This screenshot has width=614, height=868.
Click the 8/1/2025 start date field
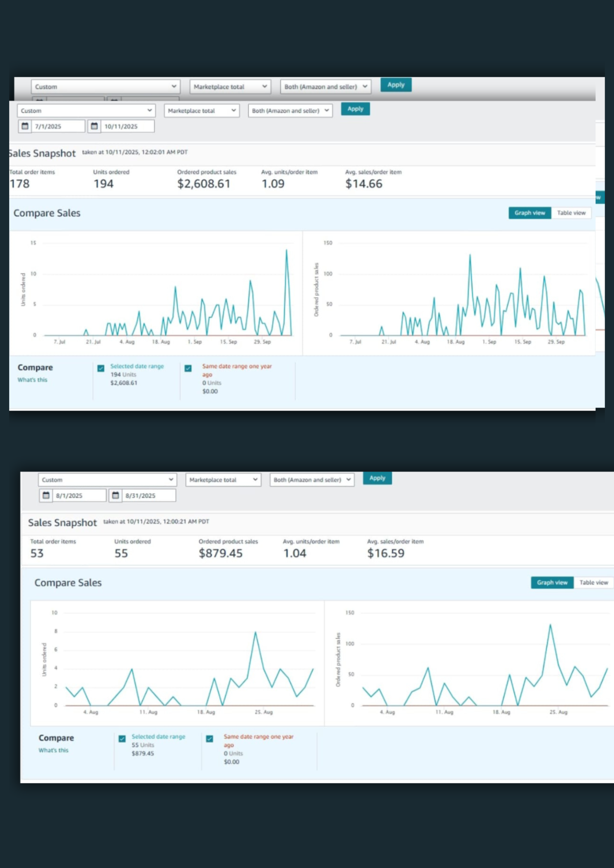pyautogui.click(x=79, y=495)
